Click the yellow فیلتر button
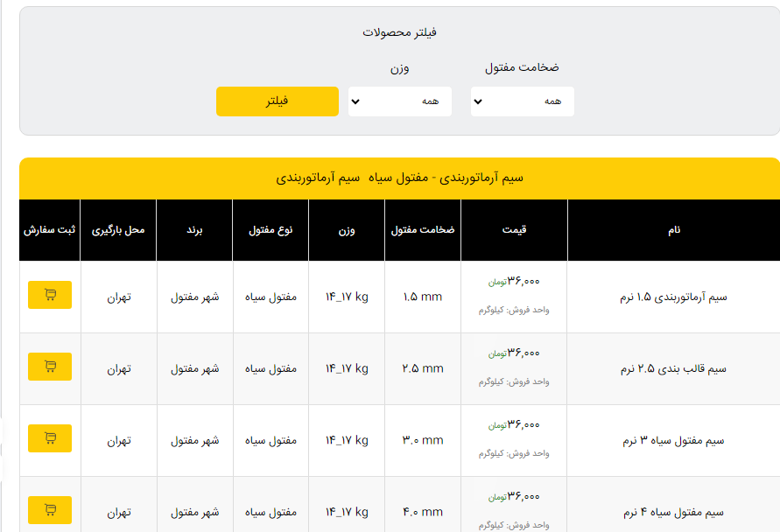This screenshot has height=532, width=780. 277,101
